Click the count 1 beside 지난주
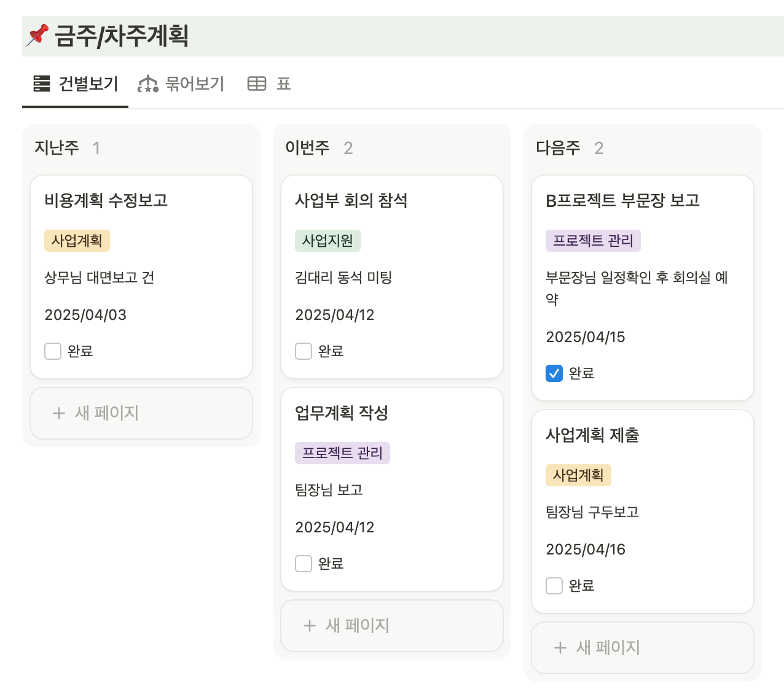Viewport: 784px width, 700px height. coord(96,148)
